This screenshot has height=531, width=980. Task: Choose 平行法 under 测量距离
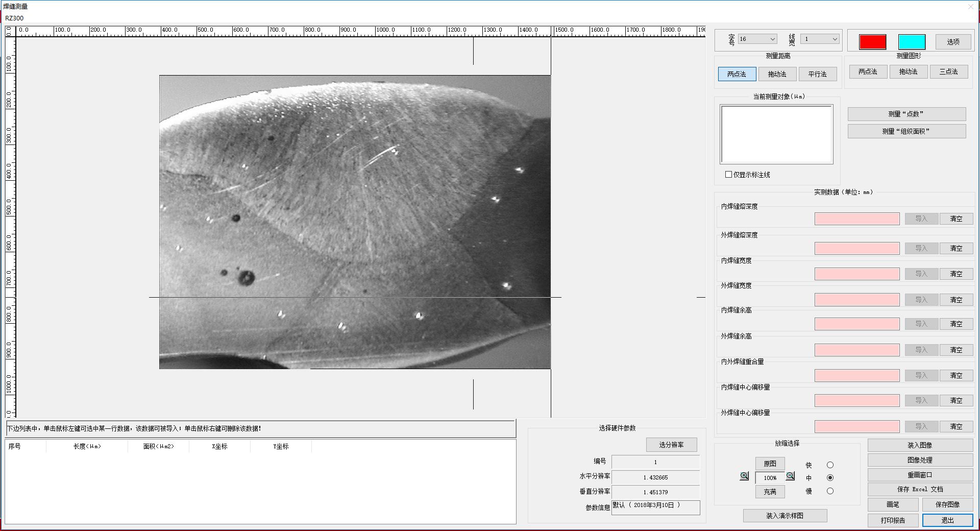[817, 74]
